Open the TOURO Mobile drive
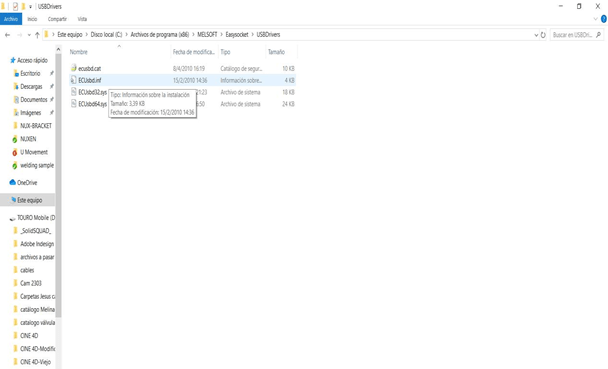608x369 pixels. coord(36,218)
